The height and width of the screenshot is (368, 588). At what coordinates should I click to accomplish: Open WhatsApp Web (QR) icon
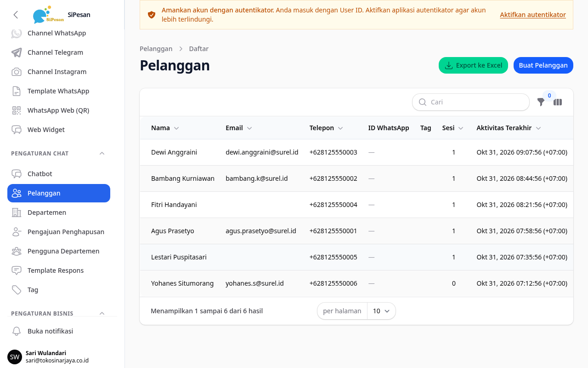click(x=17, y=110)
